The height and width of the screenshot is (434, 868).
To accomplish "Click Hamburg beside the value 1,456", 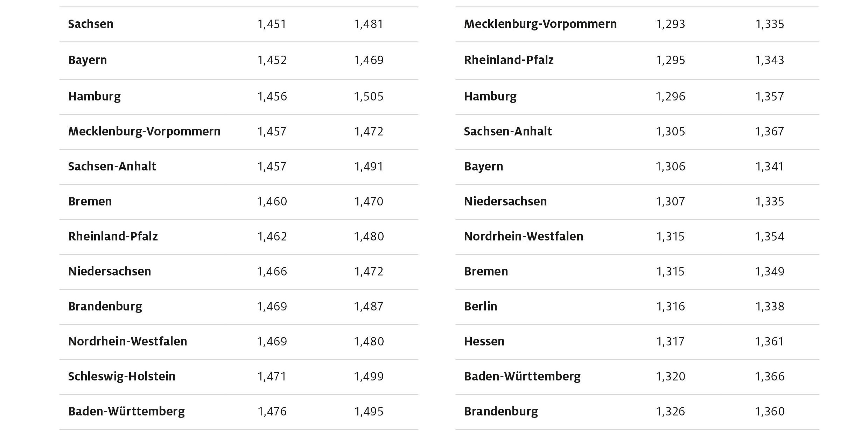I will click(x=94, y=96).
